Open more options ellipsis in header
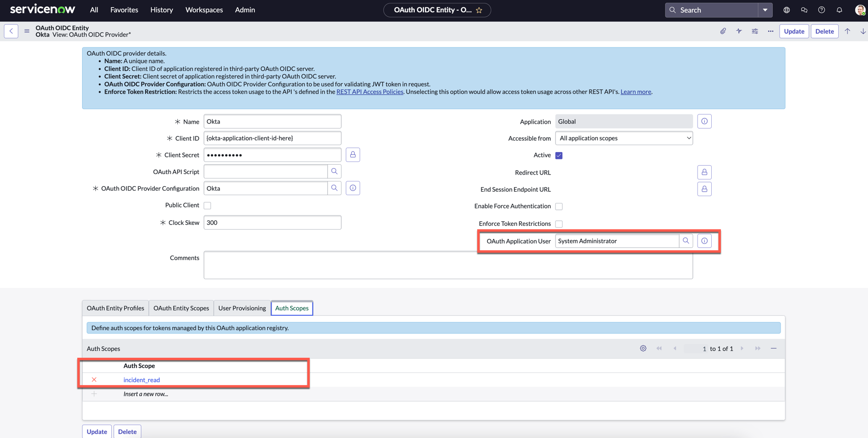 click(x=770, y=31)
